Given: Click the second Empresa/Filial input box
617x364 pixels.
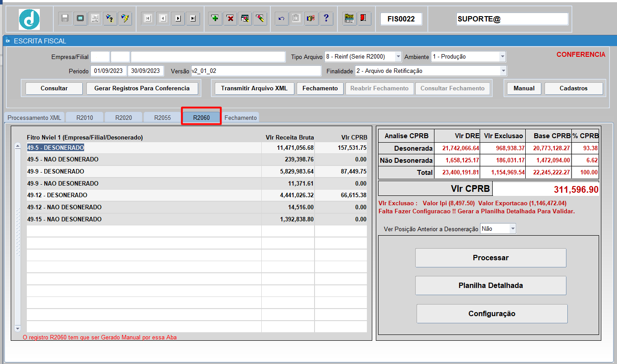Looking at the screenshot, I should 120,57.
